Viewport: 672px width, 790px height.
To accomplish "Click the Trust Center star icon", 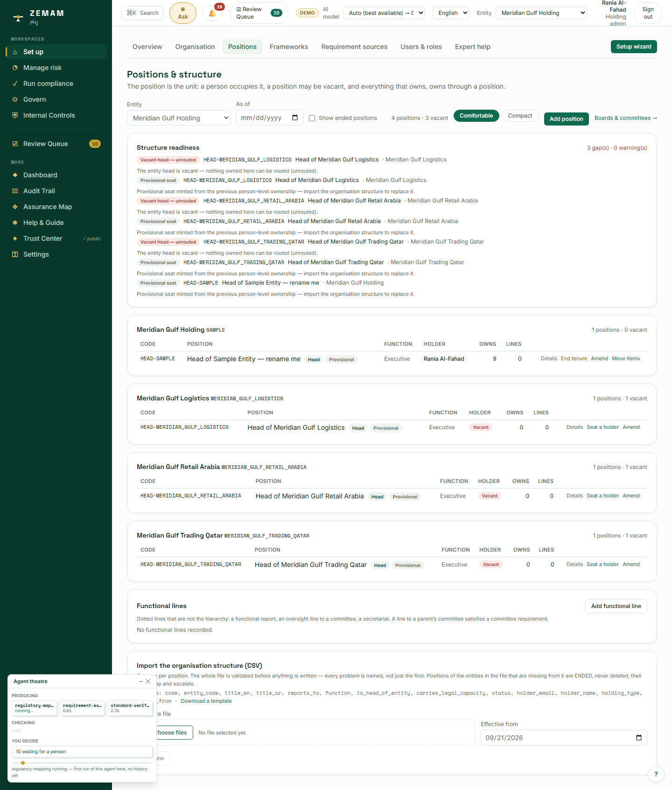I will 15,238.
